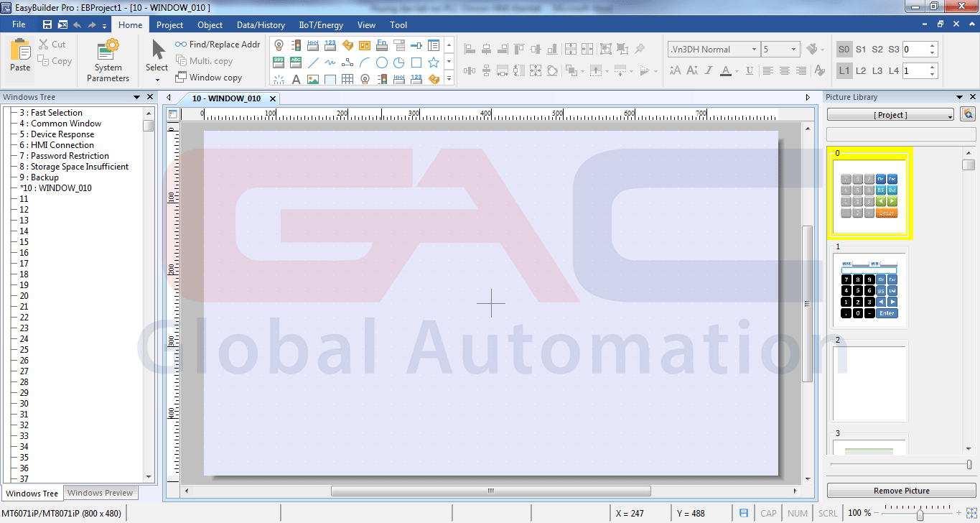Screen dimensions: 980x523
Task: Select the Option List object icon
Action: coord(400,45)
